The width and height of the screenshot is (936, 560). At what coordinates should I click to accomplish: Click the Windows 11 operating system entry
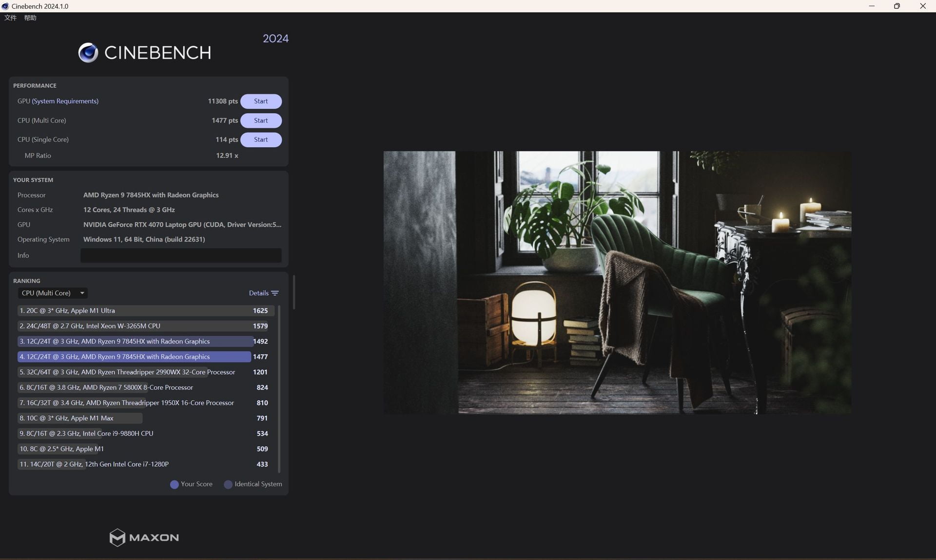coord(144,239)
